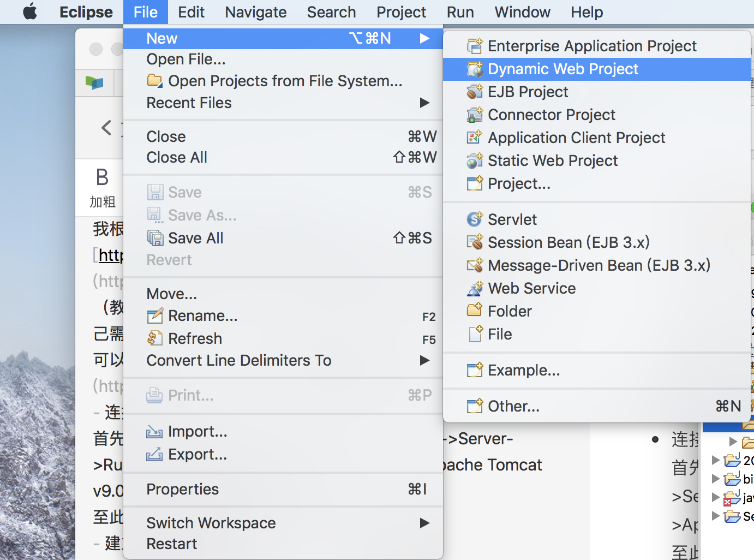Click the Connector Project icon

pyautogui.click(x=475, y=115)
